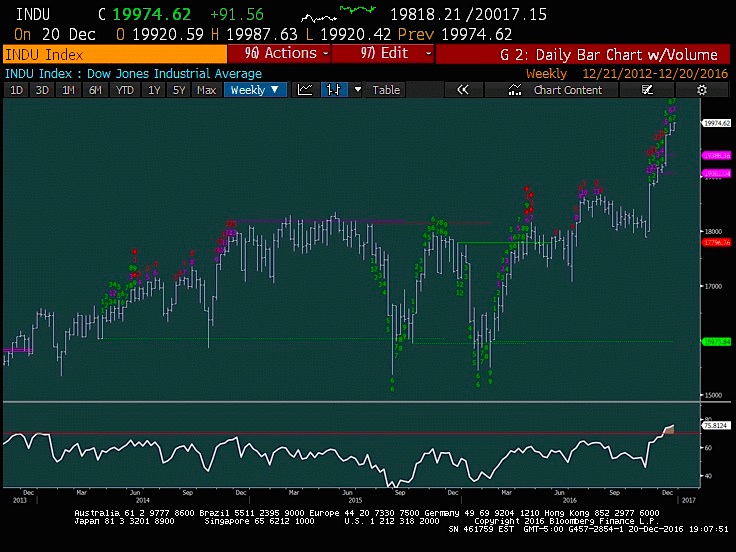Click the G 2: Daily Bar Chart title

point(609,54)
